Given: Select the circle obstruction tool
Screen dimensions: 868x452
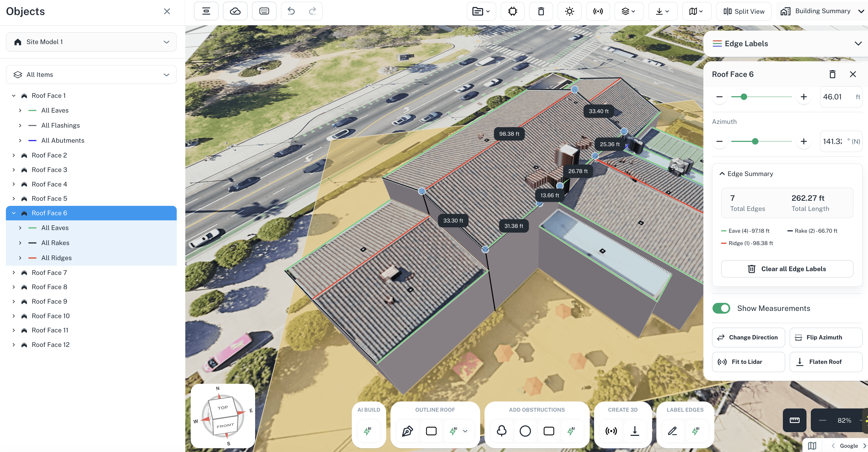Looking at the screenshot, I should (525, 431).
